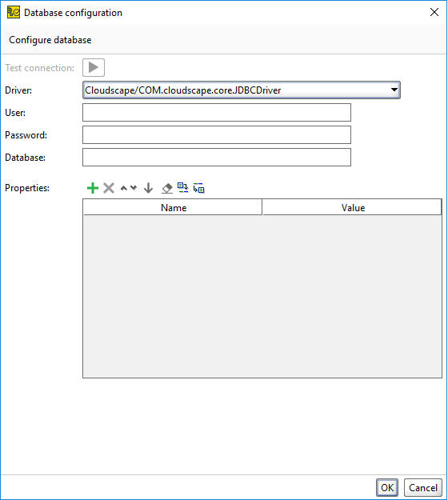The width and height of the screenshot is (448, 500).
Task: Close the Database configuration window
Action: (434, 13)
